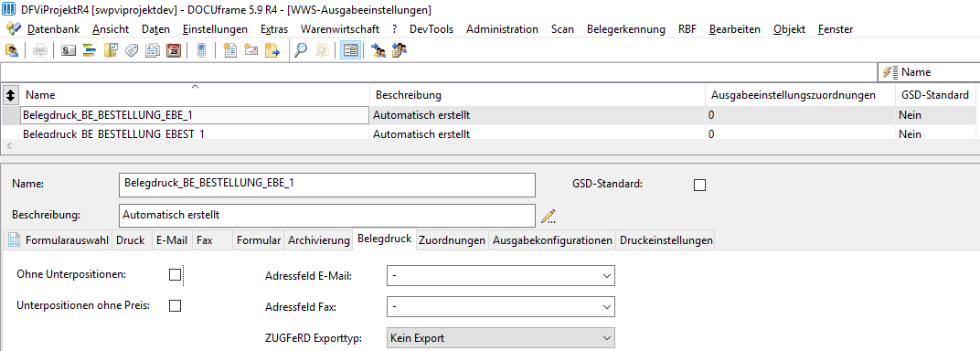Screen dimensions: 980x351
Task: Click the lightning filter icon next to Name
Action: pos(890,72)
